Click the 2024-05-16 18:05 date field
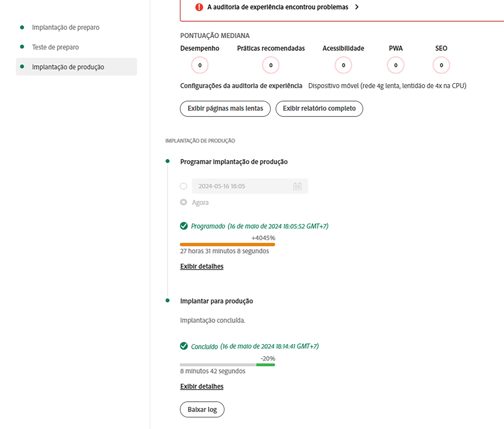This screenshot has height=429, width=504. pos(250,186)
